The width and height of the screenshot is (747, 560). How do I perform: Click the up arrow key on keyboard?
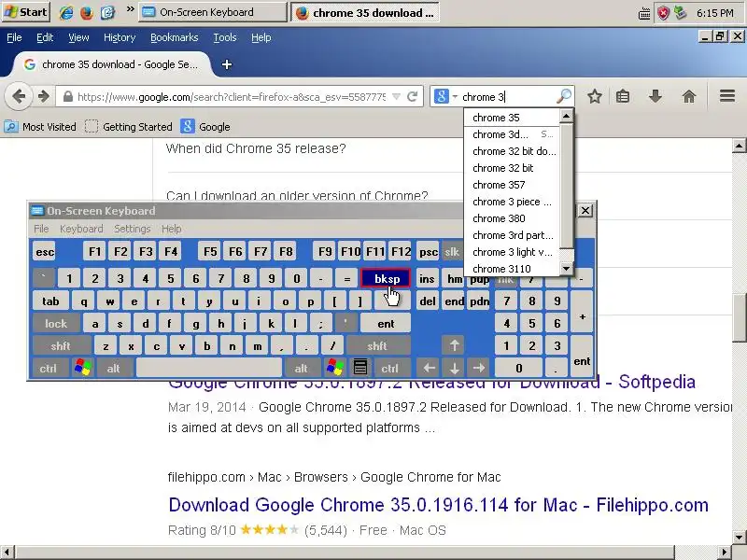point(454,345)
